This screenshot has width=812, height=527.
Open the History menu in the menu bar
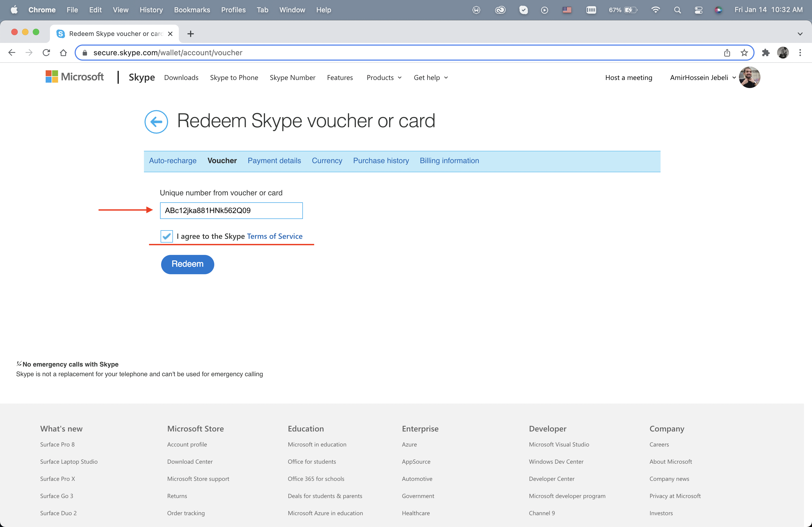click(x=151, y=10)
